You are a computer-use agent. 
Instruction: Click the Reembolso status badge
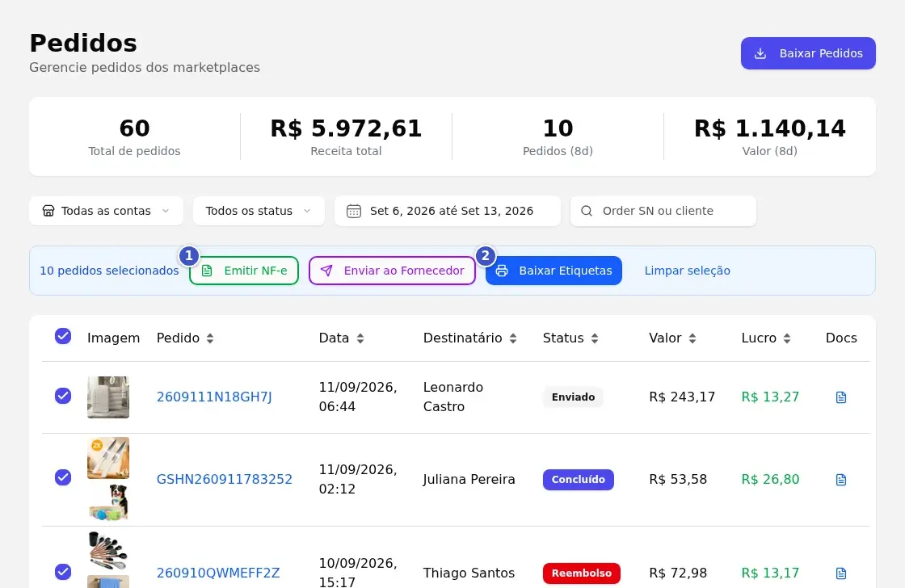(x=581, y=573)
